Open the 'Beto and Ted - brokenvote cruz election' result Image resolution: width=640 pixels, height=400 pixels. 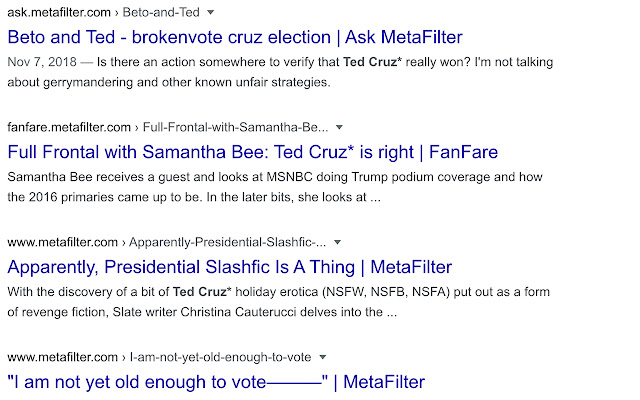tap(234, 38)
